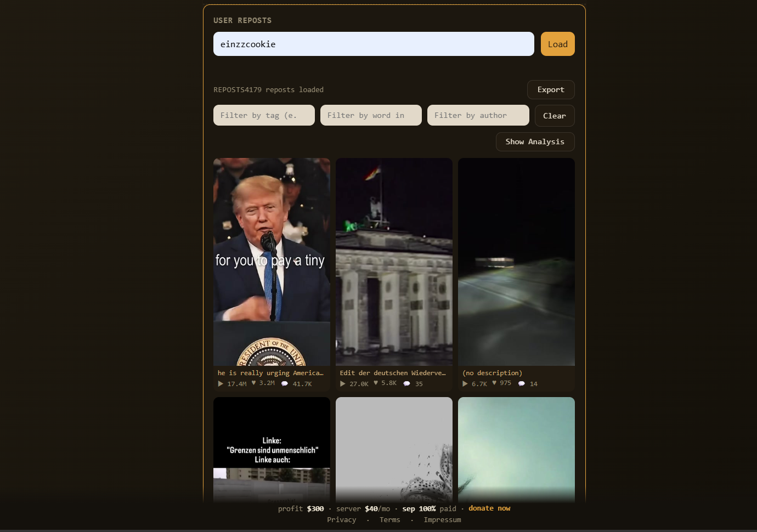Screen dimensions: 757x532
Task: Click play icon next to 17.4M views
Action: 221,384
